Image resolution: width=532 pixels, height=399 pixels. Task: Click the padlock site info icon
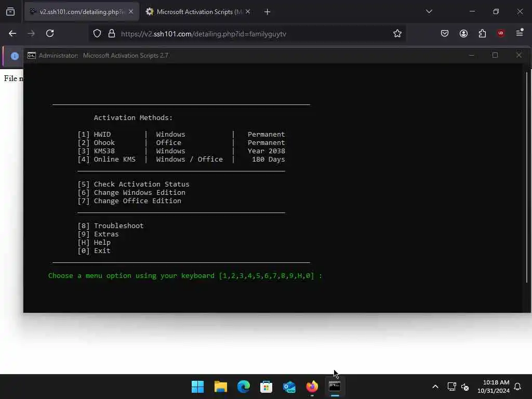(111, 34)
